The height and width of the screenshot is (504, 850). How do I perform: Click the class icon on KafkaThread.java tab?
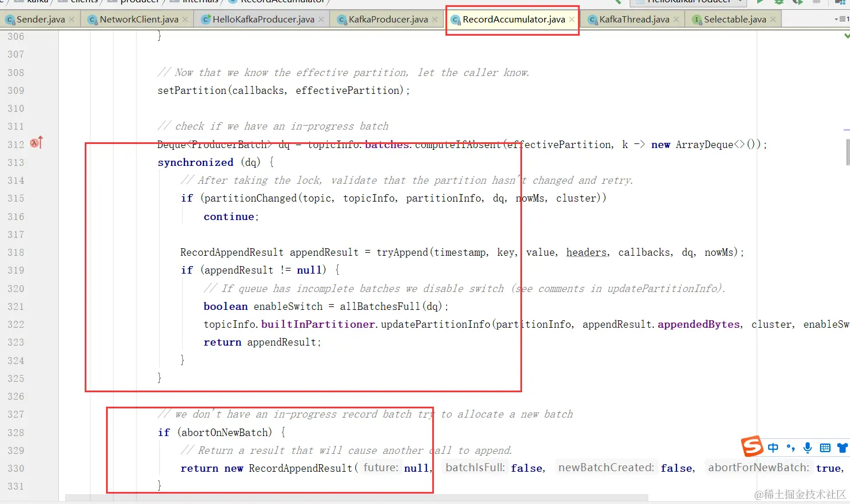(592, 20)
